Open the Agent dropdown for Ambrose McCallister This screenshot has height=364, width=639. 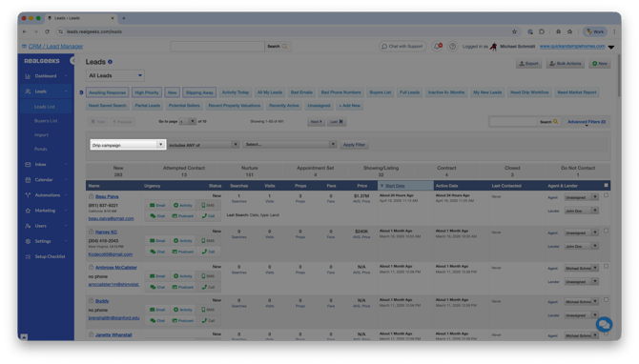(x=582, y=269)
